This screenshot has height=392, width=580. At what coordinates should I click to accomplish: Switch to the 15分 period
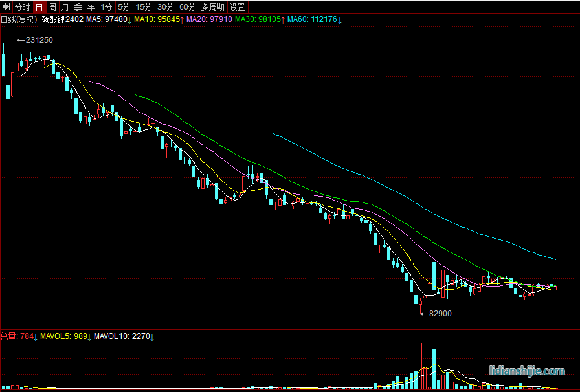click(x=144, y=7)
